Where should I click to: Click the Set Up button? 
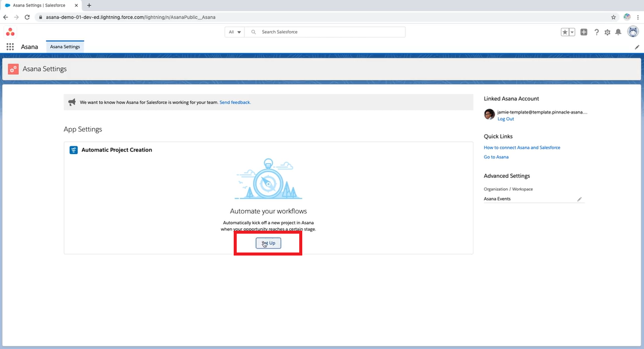[268, 243]
